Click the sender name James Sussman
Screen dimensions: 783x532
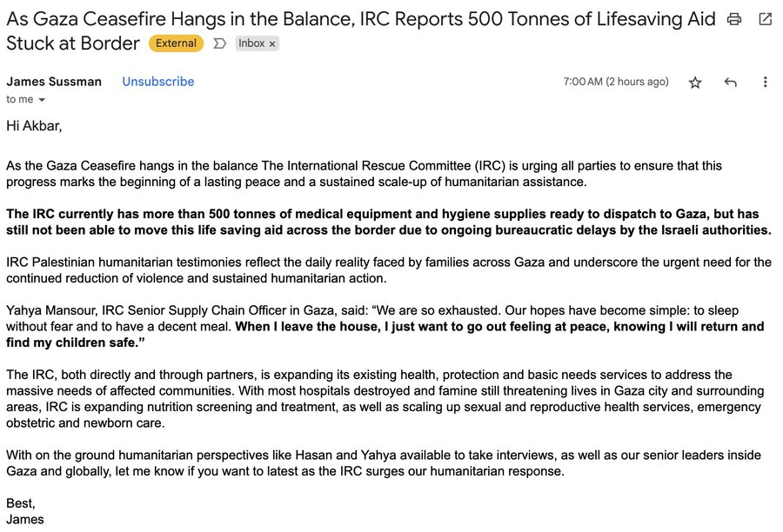54,82
